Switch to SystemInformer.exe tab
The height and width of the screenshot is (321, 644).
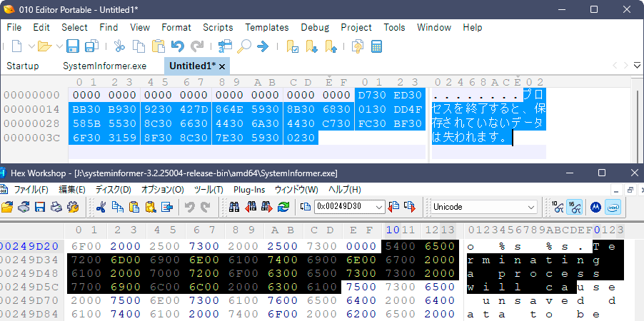104,66
